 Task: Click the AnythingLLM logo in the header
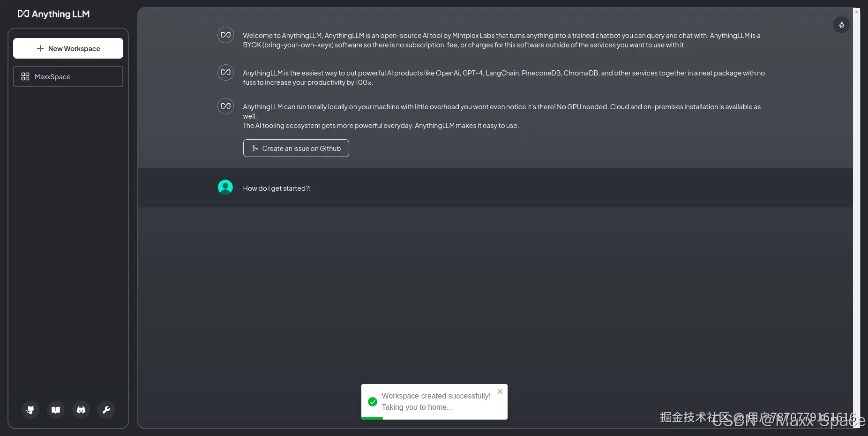tap(53, 14)
